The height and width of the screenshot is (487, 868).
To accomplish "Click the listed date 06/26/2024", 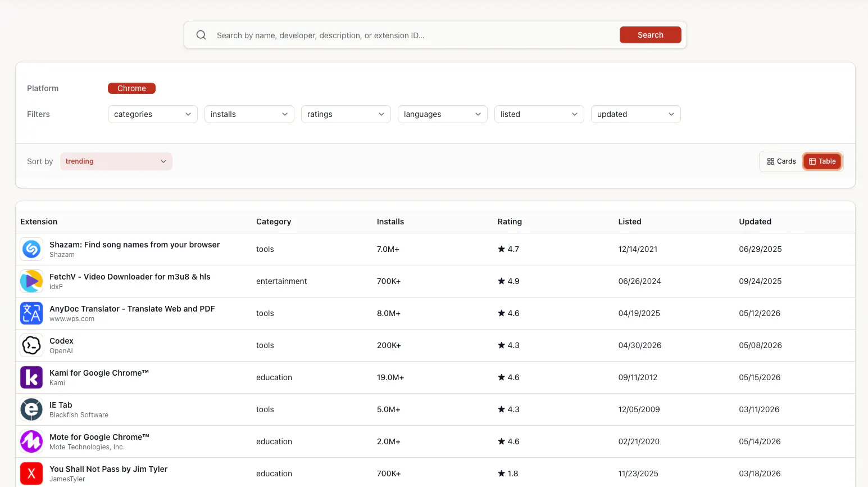I will (x=640, y=281).
